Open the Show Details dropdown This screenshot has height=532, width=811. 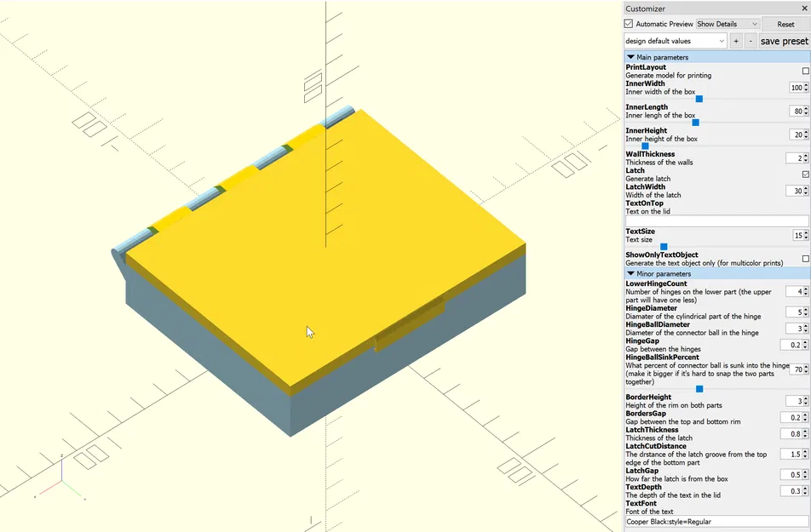(728, 24)
